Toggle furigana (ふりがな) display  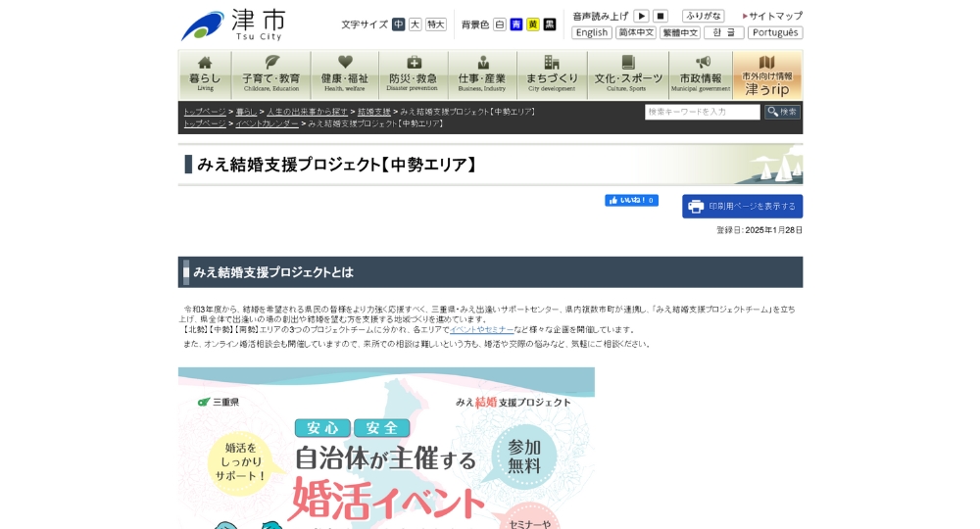703,16
